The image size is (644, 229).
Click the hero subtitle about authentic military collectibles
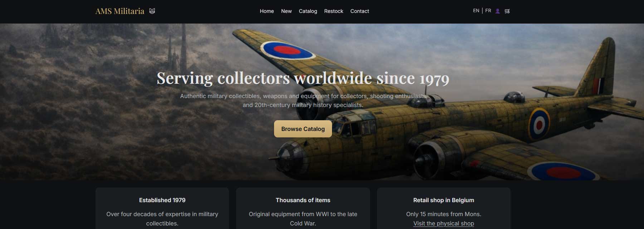pyautogui.click(x=303, y=101)
